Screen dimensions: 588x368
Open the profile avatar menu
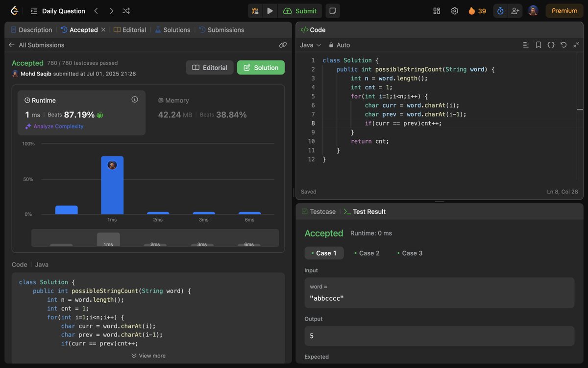(533, 11)
